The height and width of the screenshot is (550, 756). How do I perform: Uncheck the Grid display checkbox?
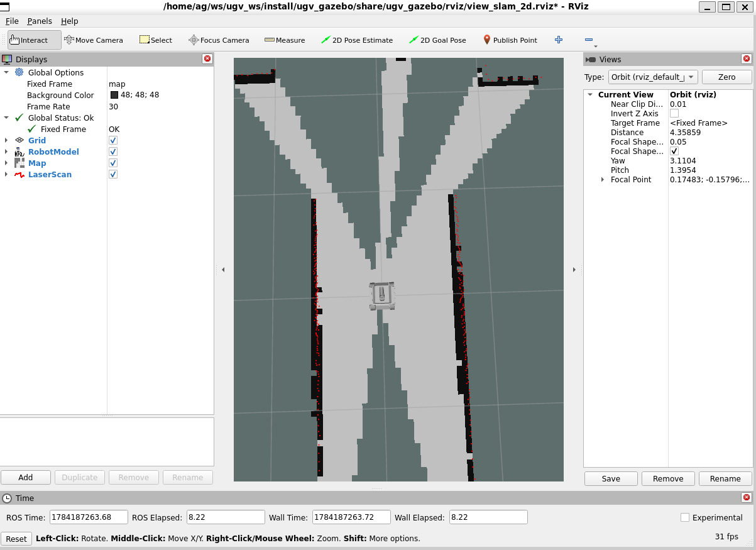coord(113,140)
